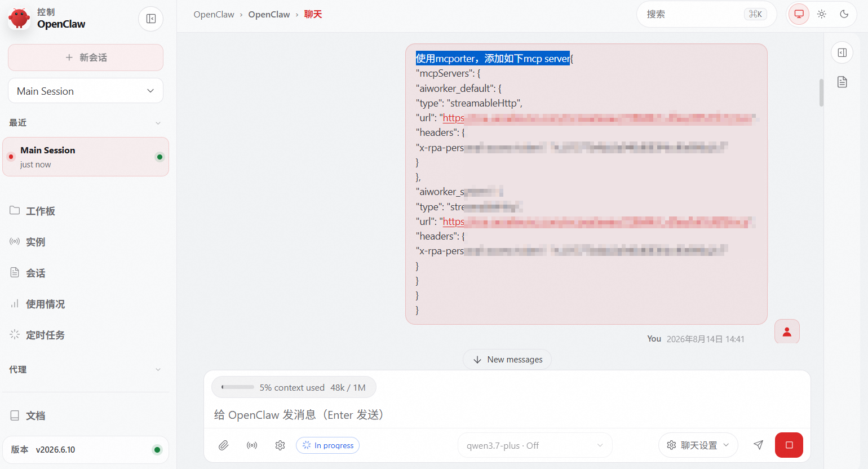Click the chat vertical scrollbar thumb
The height and width of the screenshot is (469, 868).
pyautogui.click(x=821, y=92)
